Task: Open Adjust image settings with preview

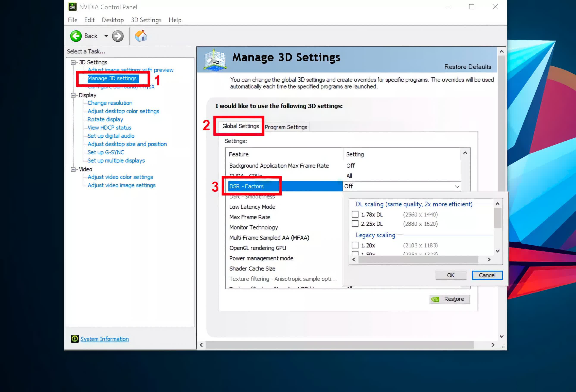Action: click(131, 70)
